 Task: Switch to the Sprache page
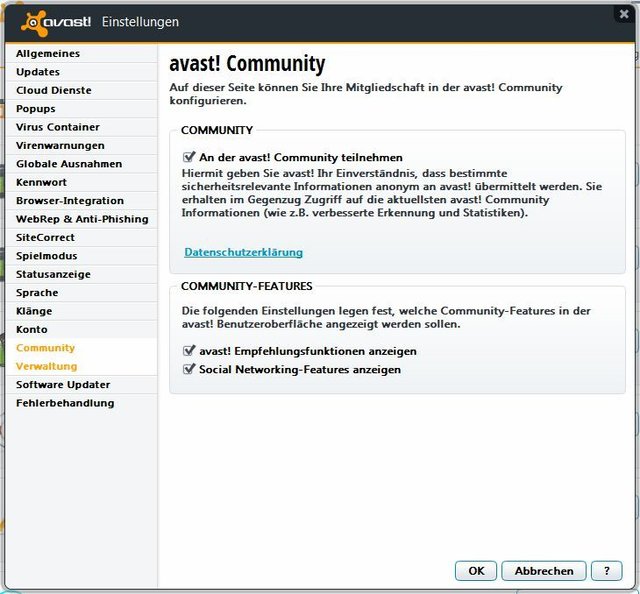pos(81,293)
